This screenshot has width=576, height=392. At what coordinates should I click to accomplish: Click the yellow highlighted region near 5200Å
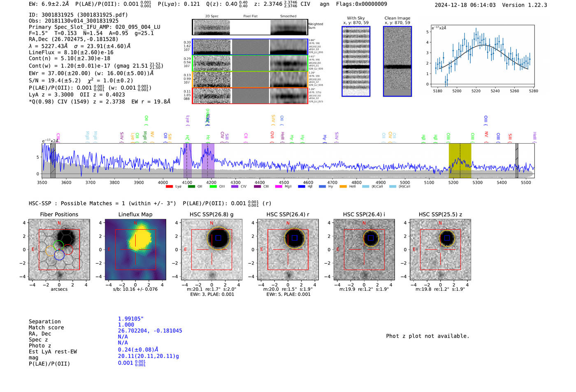pos(460,161)
